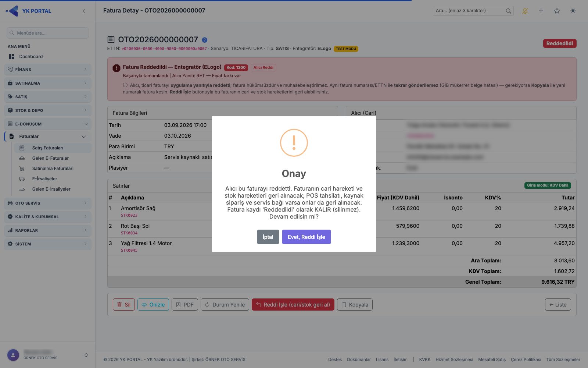Open E-İrsaliyeler in the sidebar
The width and height of the screenshot is (588, 368).
(53, 179)
